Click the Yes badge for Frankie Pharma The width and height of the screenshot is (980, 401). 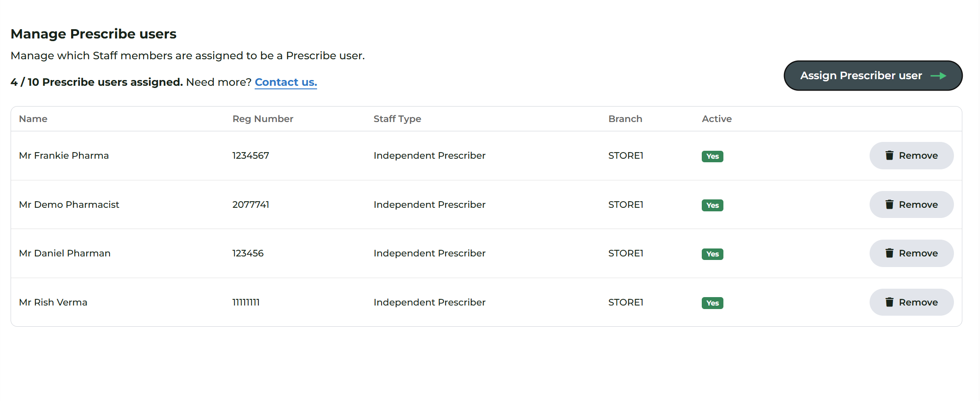click(x=712, y=156)
